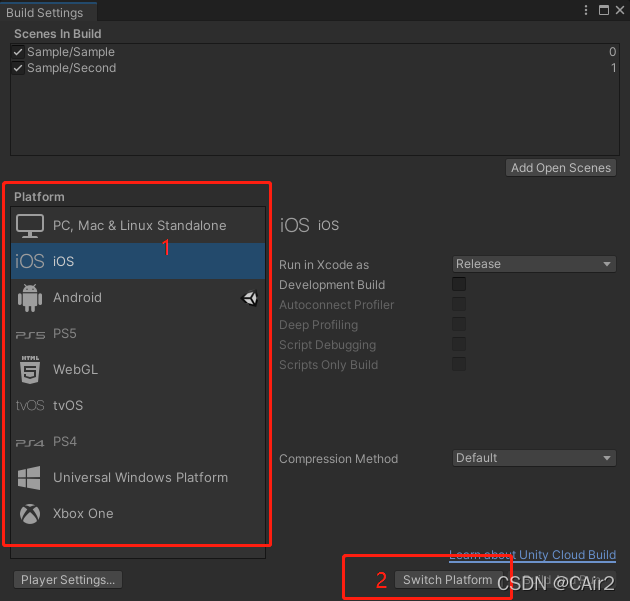Toggle the Script Debugging checkbox
The height and width of the screenshot is (601, 630).
(459, 344)
